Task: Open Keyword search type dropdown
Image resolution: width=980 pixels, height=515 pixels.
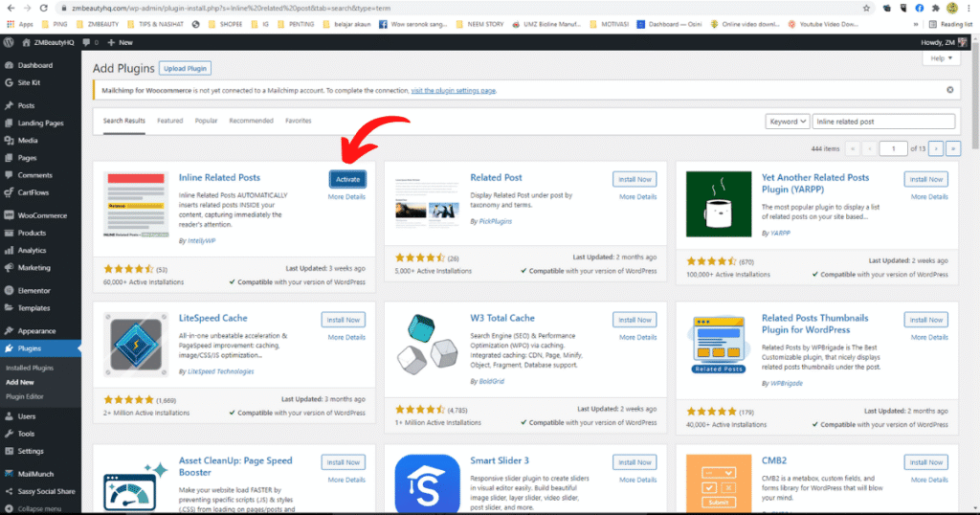Action: (x=787, y=122)
